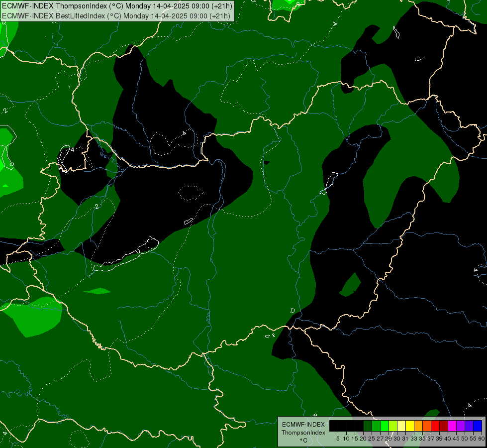Image resolution: width=487 pixels, height=448 pixels.
Task: Select the pale yellow 30–31 legend swatch
Action: tap(401, 426)
